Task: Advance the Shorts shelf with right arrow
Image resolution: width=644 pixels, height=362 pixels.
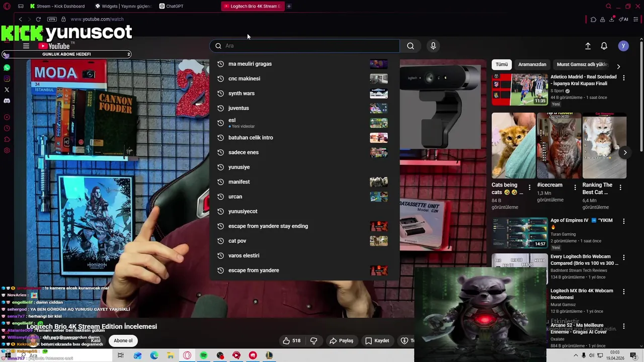Action: (x=625, y=152)
